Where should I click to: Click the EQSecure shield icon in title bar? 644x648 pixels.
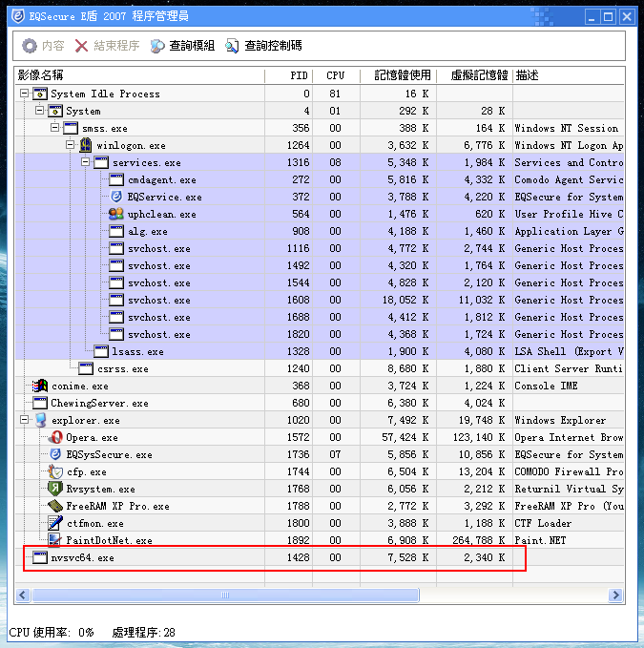point(17,16)
